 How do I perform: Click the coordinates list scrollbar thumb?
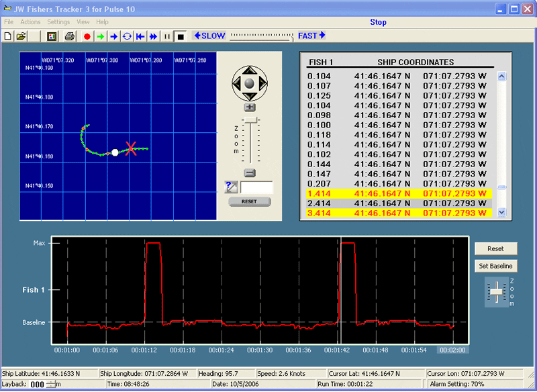501,187
